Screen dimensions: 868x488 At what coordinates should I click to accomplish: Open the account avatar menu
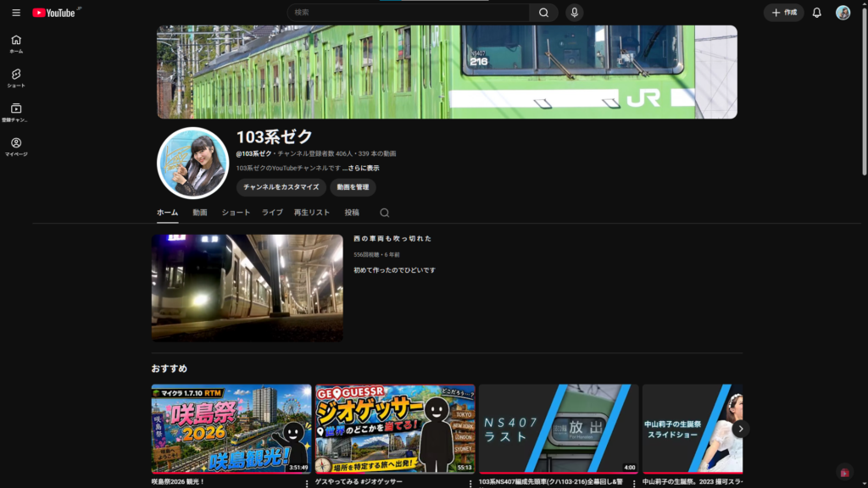(843, 13)
